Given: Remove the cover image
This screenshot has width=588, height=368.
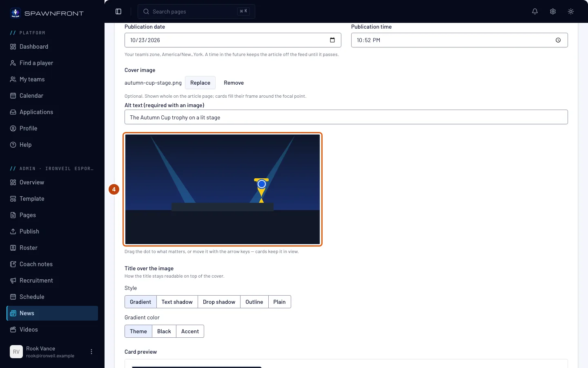Looking at the screenshot, I should (x=234, y=83).
